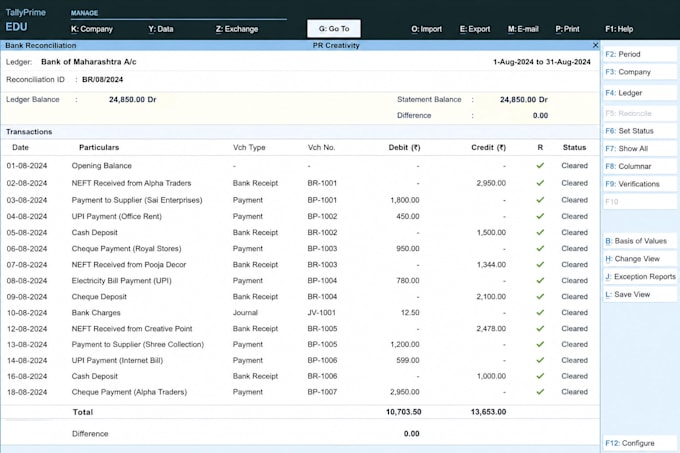Open the K: Company menu

click(x=92, y=29)
